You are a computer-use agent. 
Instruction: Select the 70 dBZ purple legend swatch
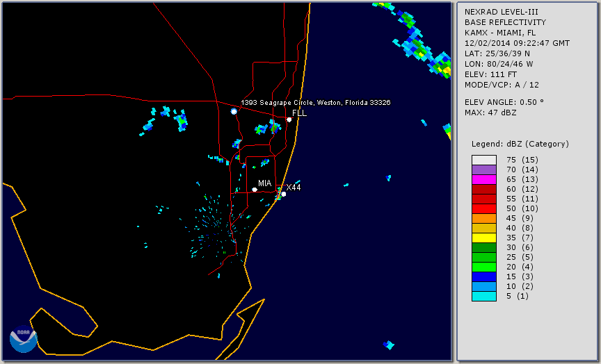tap(484, 169)
